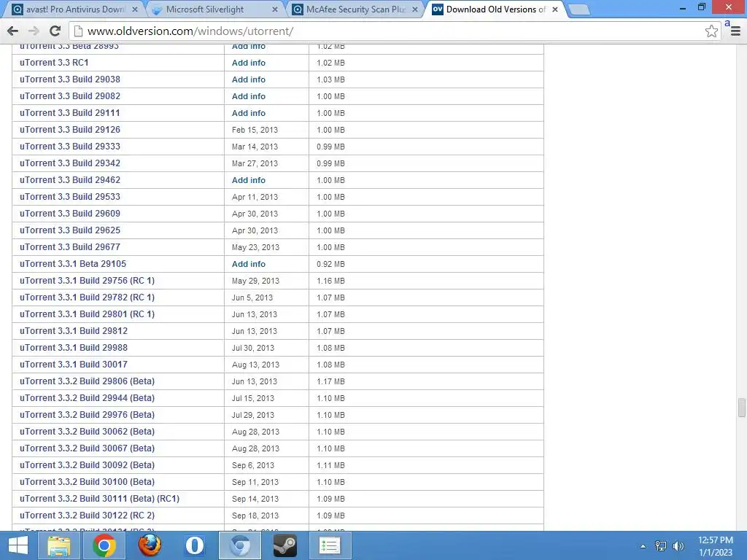747x560 pixels.
Task: Click Add info for Build 29038
Action: tap(249, 79)
